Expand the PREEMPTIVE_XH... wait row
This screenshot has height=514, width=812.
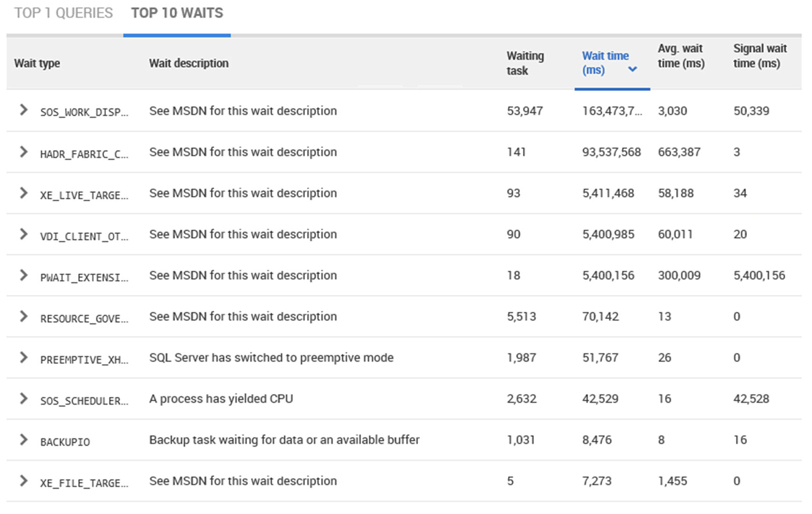click(x=23, y=357)
